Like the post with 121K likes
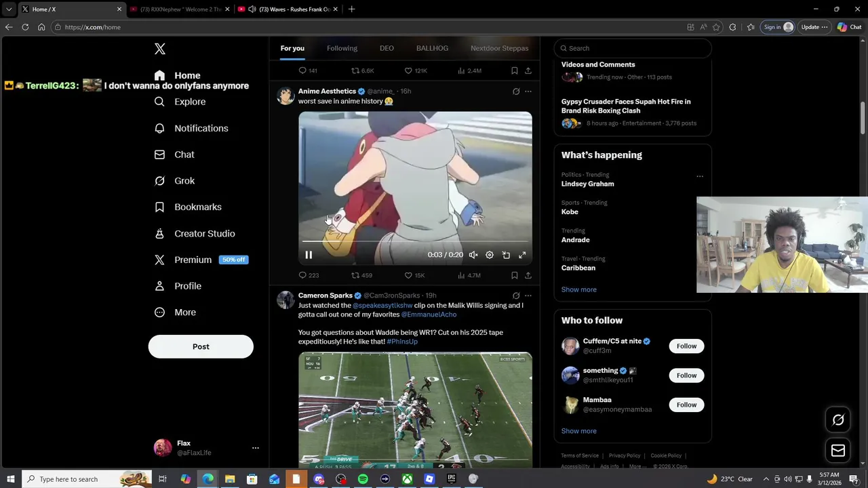 coord(416,70)
